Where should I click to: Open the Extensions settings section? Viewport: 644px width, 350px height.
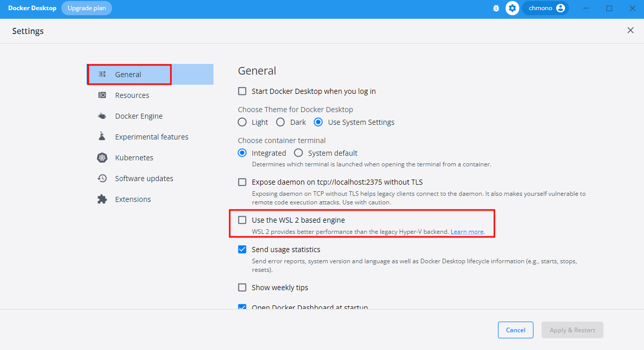pyautogui.click(x=150, y=199)
